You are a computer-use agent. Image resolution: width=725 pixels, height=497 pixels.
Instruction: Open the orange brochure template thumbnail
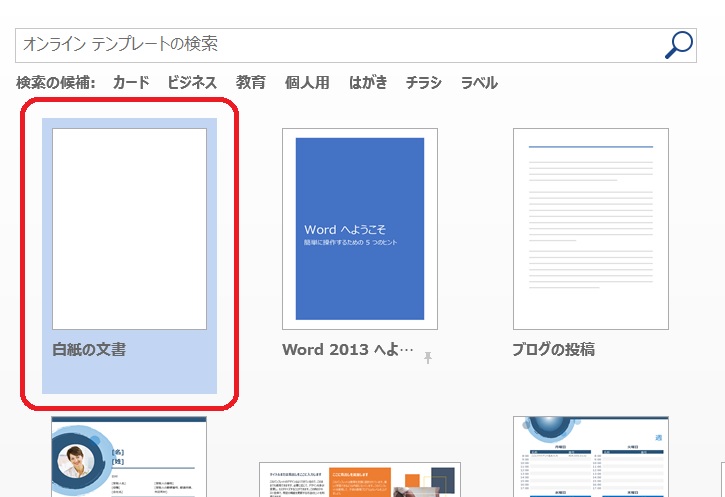point(360,479)
